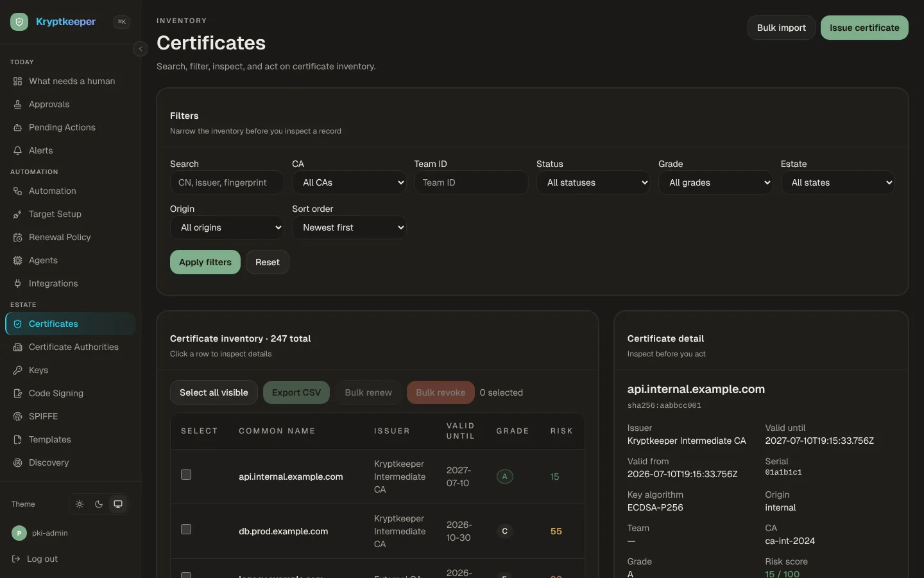924x578 pixels.
Task: Click the Keys key icon
Action: tap(17, 371)
